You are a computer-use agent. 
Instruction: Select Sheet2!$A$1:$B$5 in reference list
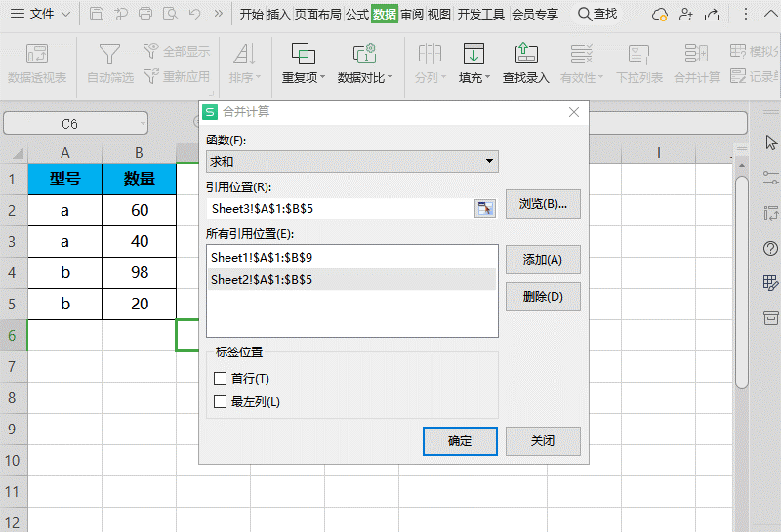pos(352,279)
